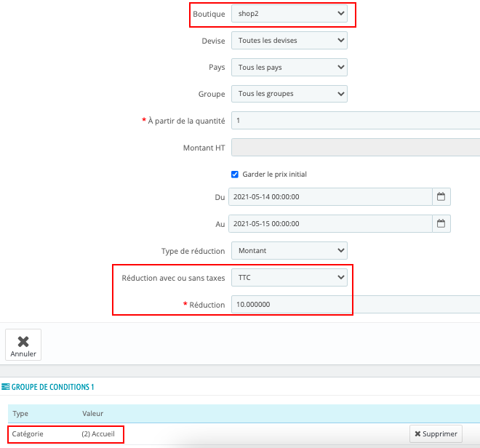Open the Pays dropdown
The image size is (480, 448).
click(x=289, y=68)
